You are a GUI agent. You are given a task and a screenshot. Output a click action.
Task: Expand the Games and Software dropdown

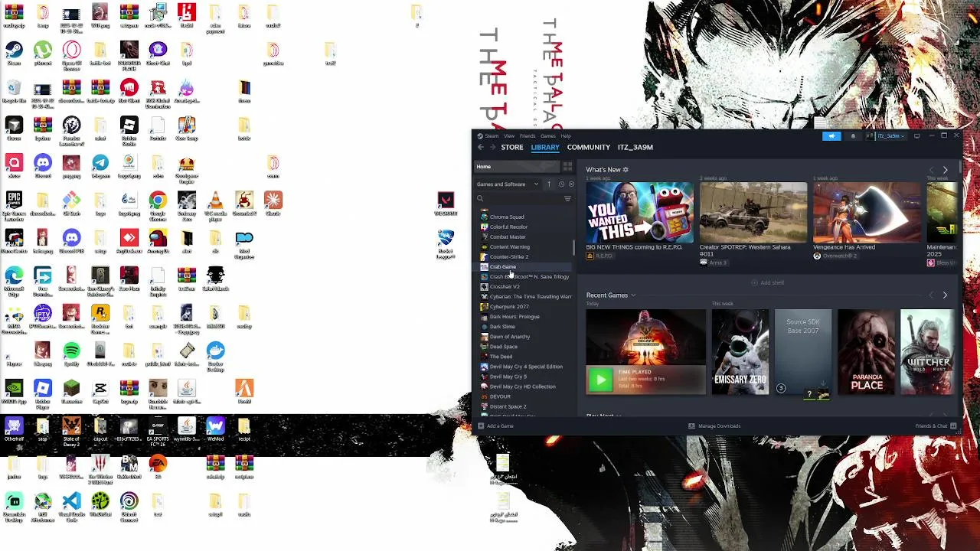[x=507, y=184]
